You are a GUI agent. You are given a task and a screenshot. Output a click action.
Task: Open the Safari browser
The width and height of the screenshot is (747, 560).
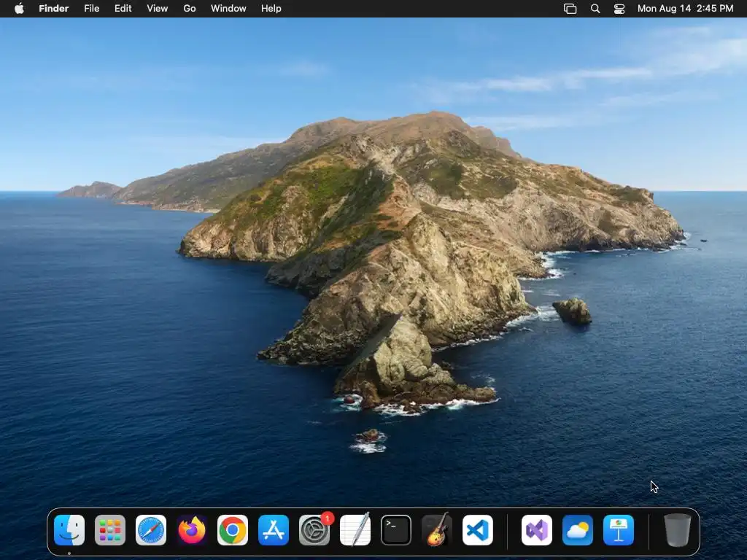[151, 530]
